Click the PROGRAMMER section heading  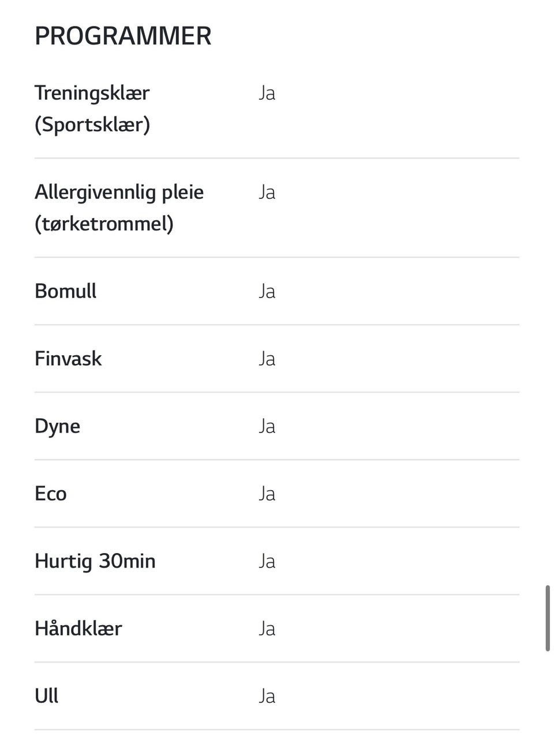(x=123, y=36)
